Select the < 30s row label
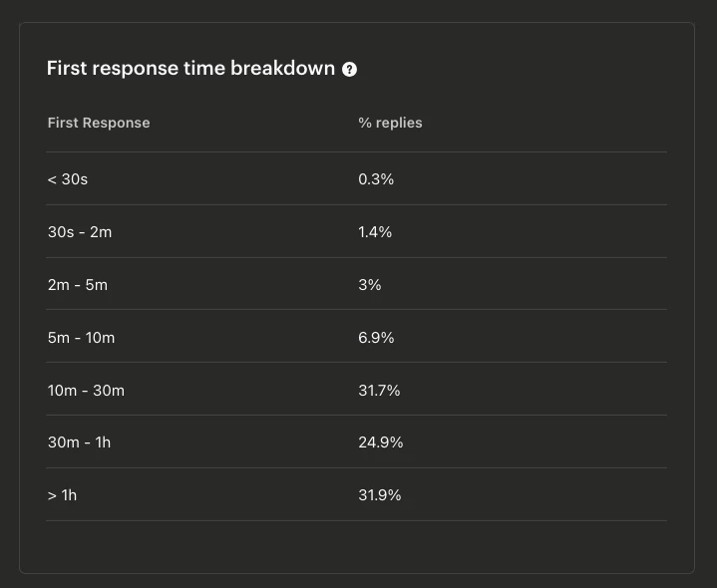Viewport: 717px width, 588px height. click(x=68, y=179)
